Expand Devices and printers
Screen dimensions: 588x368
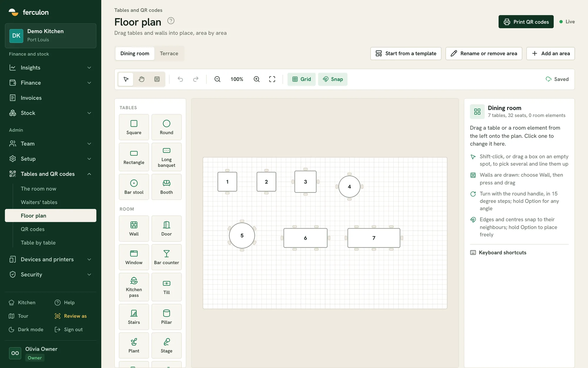click(51, 259)
